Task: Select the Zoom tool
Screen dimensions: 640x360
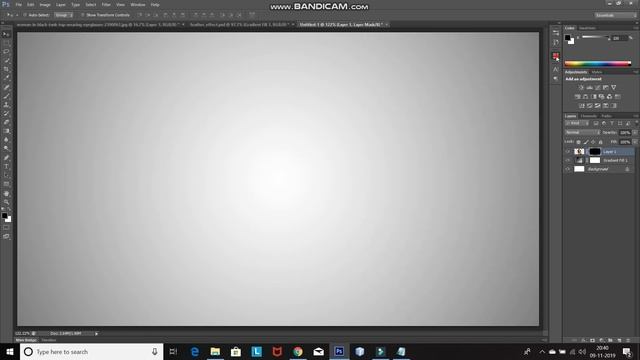Action: point(6,202)
